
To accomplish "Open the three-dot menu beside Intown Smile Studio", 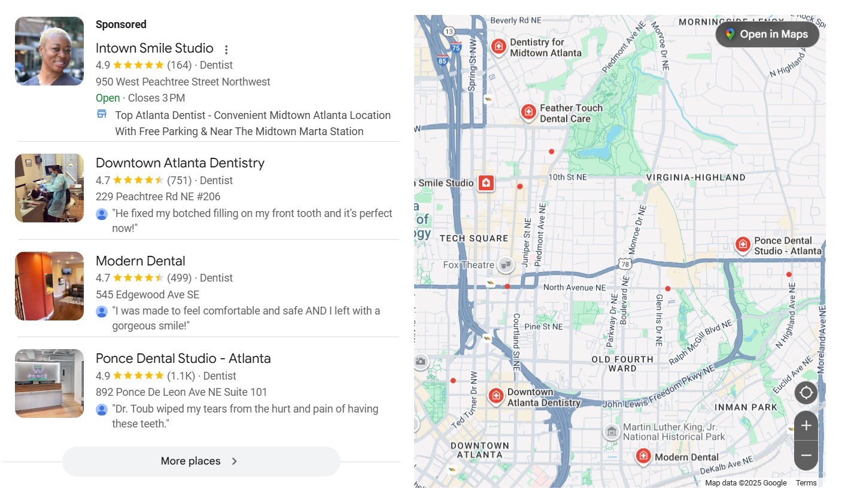I will coord(226,50).
